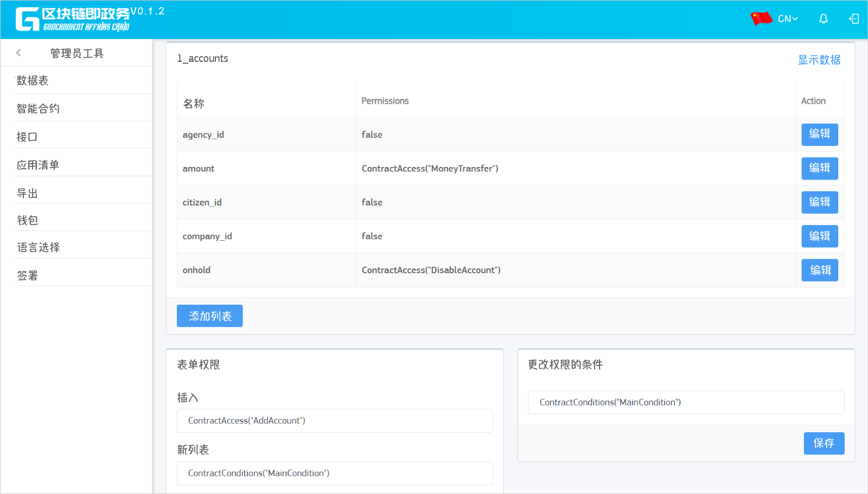Click the 新列表 permission input field
This screenshot has height=494, width=868.
point(335,473)
